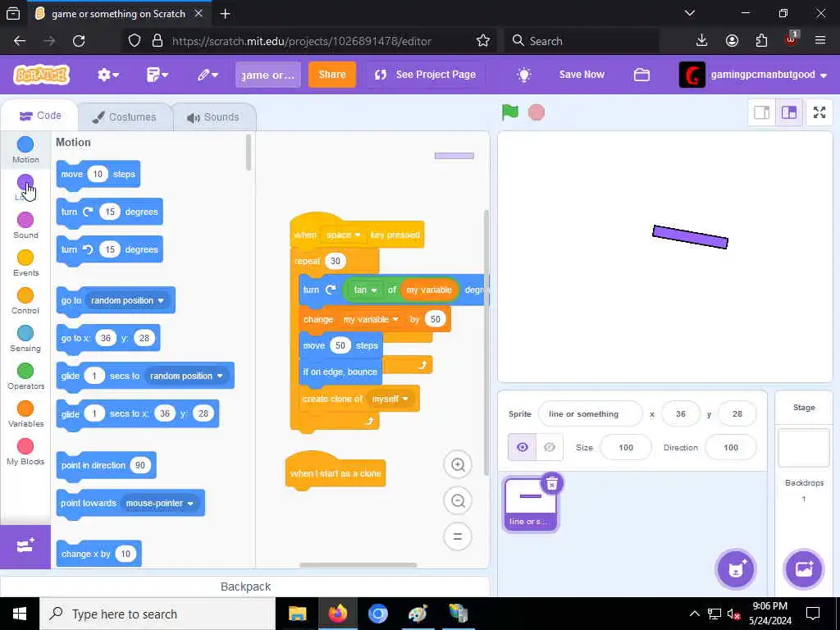This screenshot has height=630, width=840.
Task: Open the Backpack panel
Action: pos(245,587)
